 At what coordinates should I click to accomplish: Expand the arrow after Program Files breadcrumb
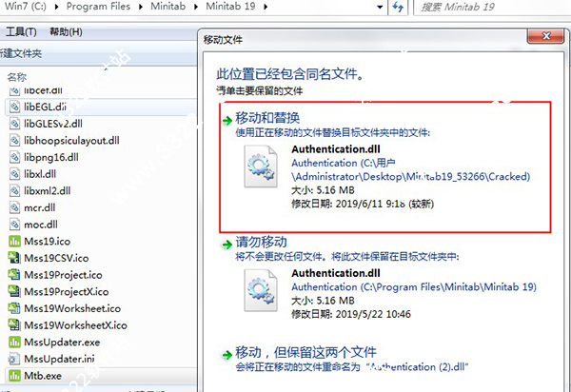point(141,7)
